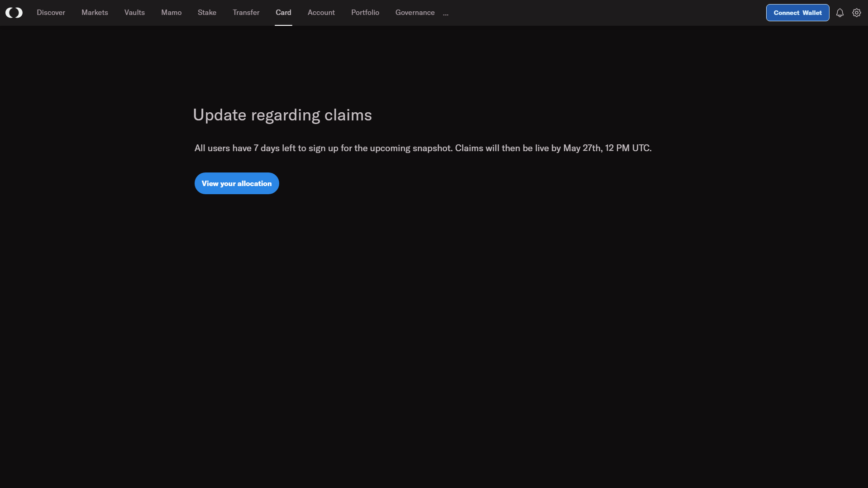Open the notifications bell icon

[840, 13]
